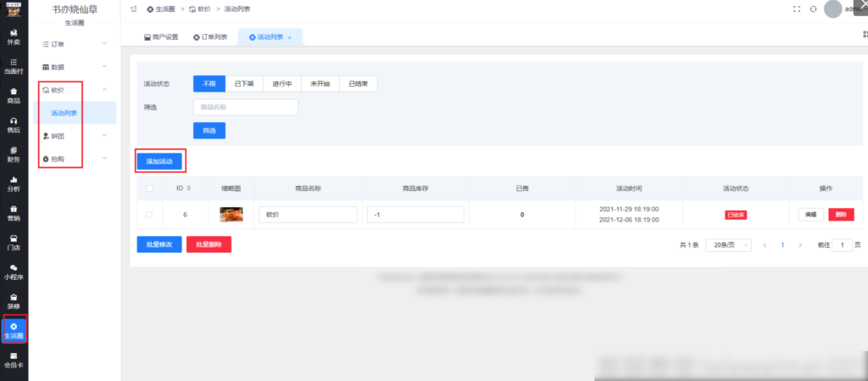The image size is (868, 381).
Task: Click the 小程序 sidebar icon
Action: (14, 272)
